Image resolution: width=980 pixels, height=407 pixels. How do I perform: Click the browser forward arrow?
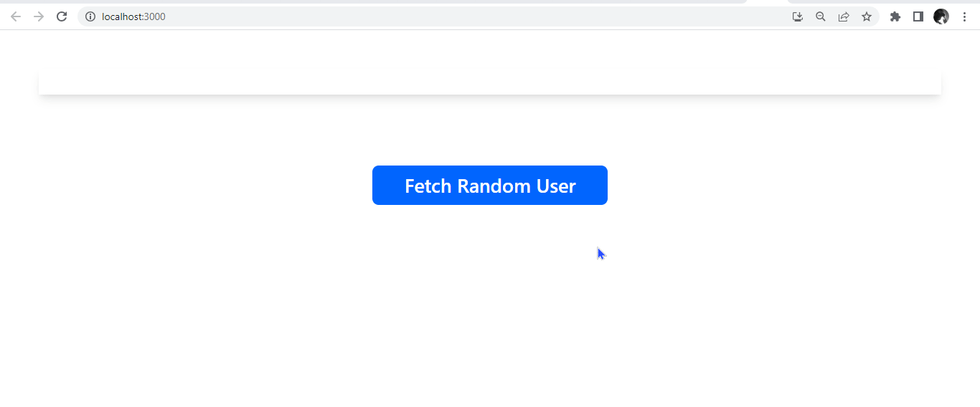click(x=39, y=16)
